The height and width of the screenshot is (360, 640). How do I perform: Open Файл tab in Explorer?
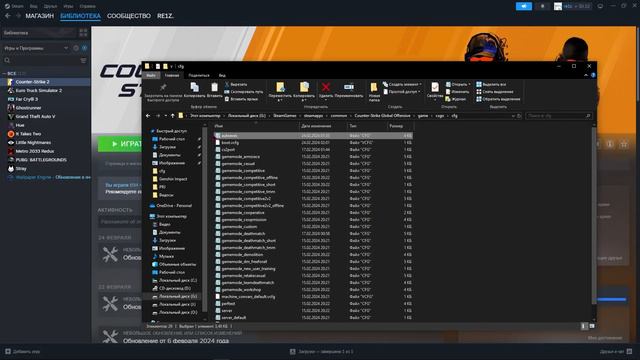click(x=151, y=76)
